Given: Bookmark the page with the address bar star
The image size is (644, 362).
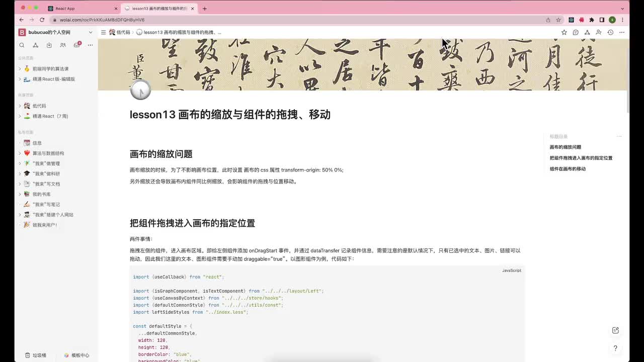Looking at the screenshot, I should click(558, 20).
